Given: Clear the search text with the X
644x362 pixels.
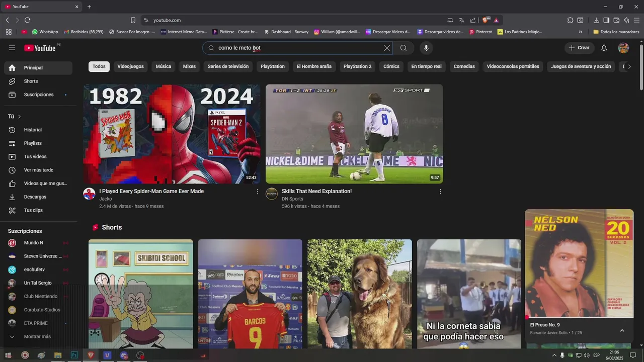Looking at the screenshot, I should tap(387, 48).
